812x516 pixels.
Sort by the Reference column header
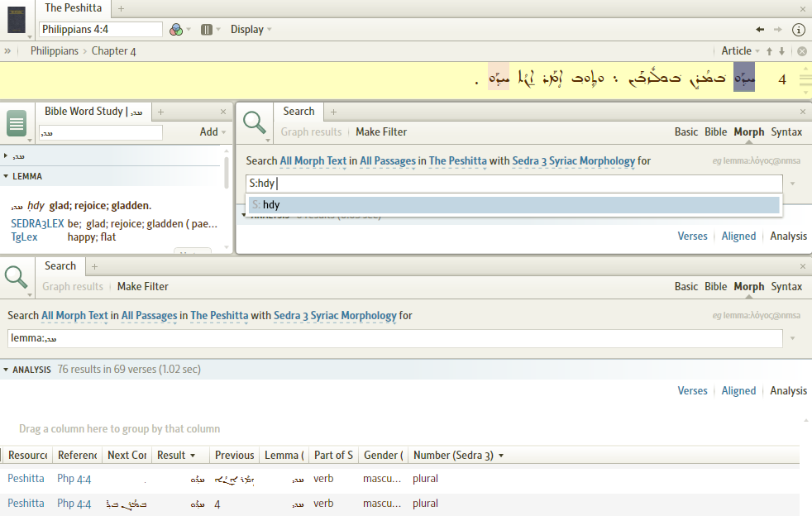point(77,456)
